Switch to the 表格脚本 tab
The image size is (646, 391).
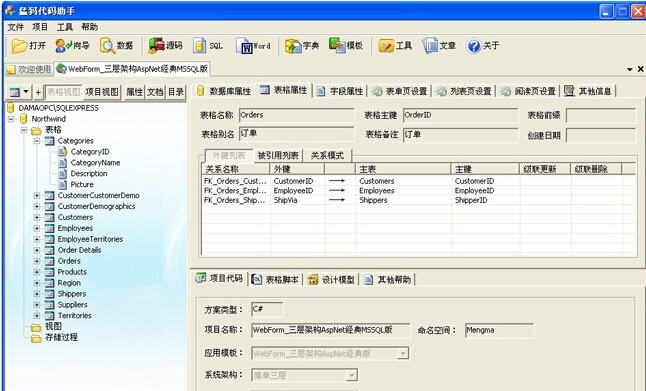pos(276,280)
